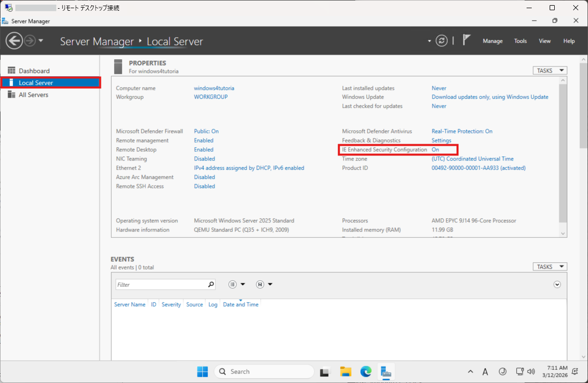The image size is (588, 383).
Task: Toggle IE Enhanced Security Configuration On link
Action: pyautogui.click(x=435, y=149)
